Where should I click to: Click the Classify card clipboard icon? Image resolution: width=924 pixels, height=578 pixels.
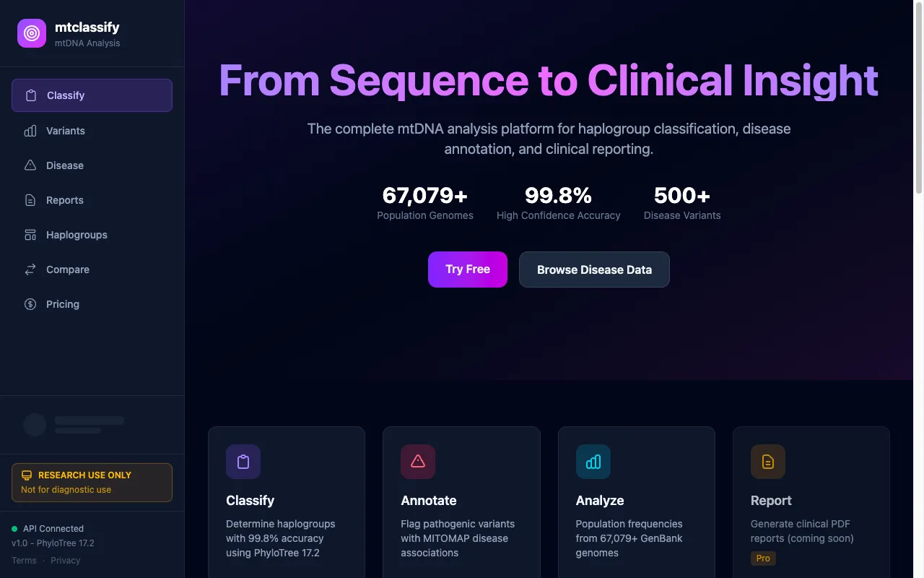click(x=243, y=462)
